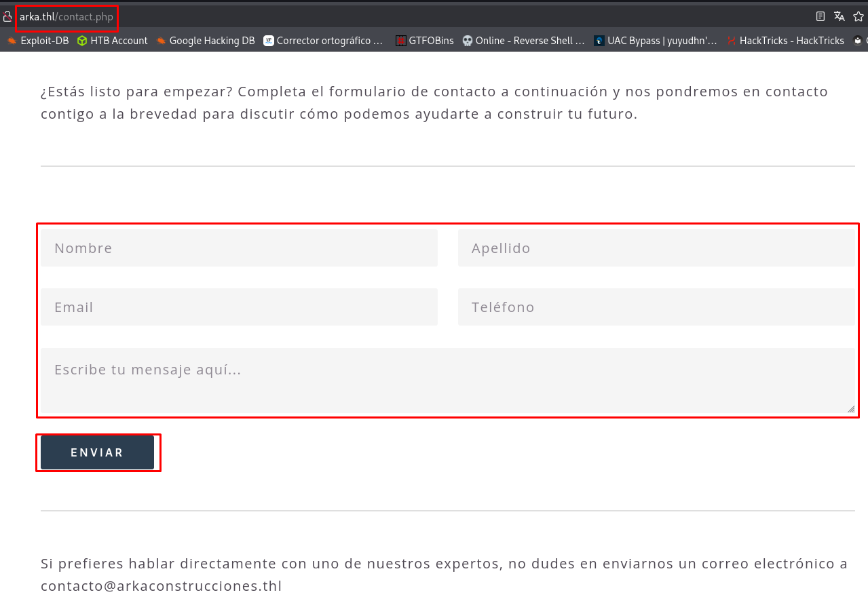This screenshot has width=868, height=603.
Task: Open the GTFOBins bookmark
Action: tap(424, 41)
